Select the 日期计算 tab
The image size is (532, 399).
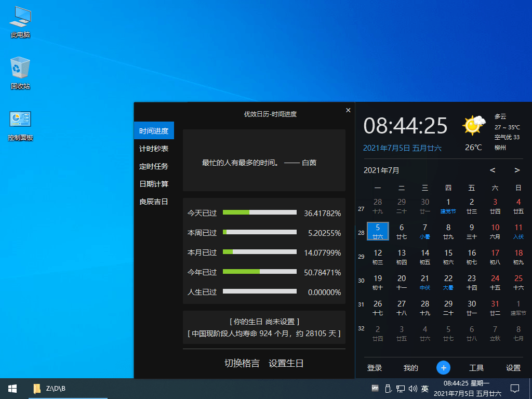(153, 184)
